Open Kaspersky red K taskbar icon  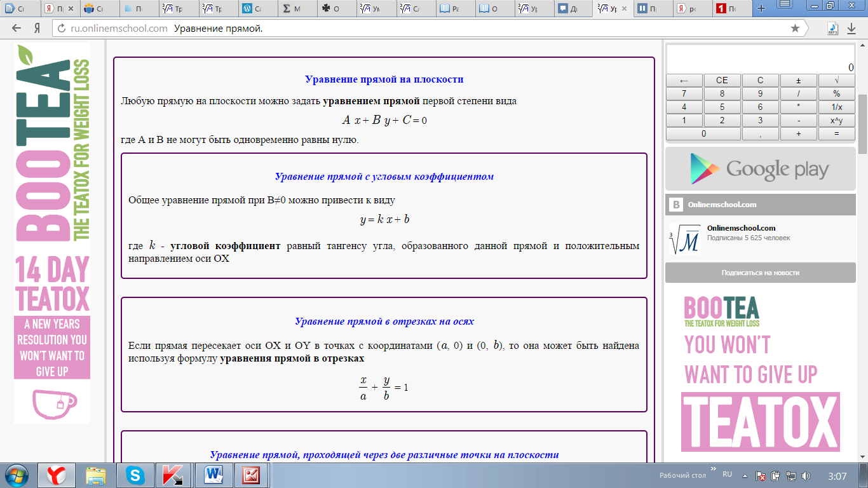tap(174, 475)
